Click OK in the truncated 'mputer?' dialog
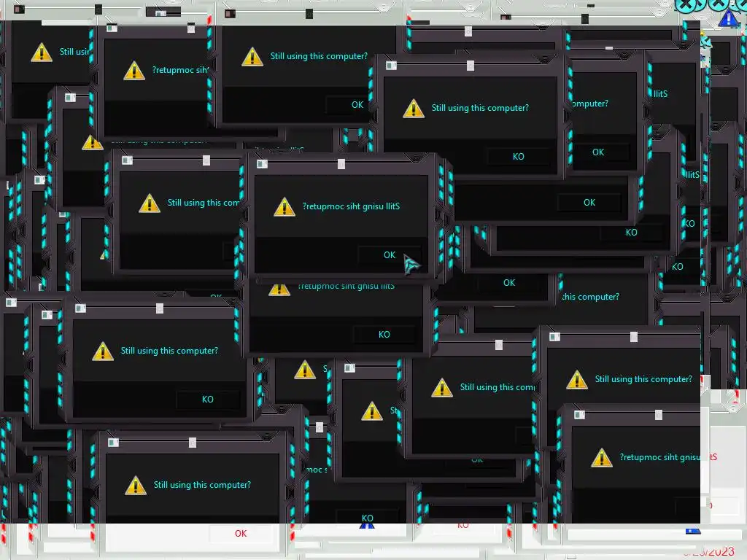The height and width of the screenshot is (560, 747). tap(598, 152)
